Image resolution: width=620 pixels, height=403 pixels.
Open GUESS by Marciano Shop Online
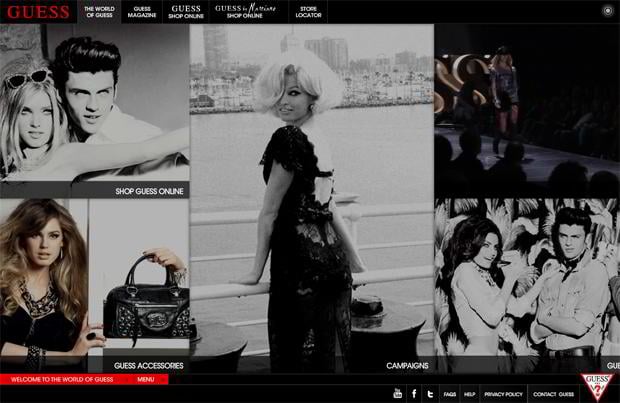245,12
